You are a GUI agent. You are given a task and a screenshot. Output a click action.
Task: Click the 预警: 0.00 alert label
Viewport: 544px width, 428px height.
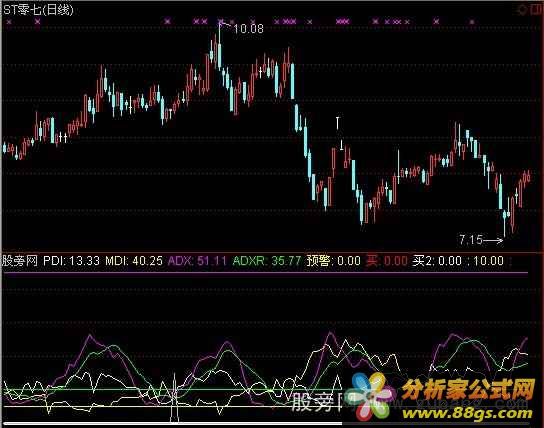pyautogui.click(x=333, y=260)
